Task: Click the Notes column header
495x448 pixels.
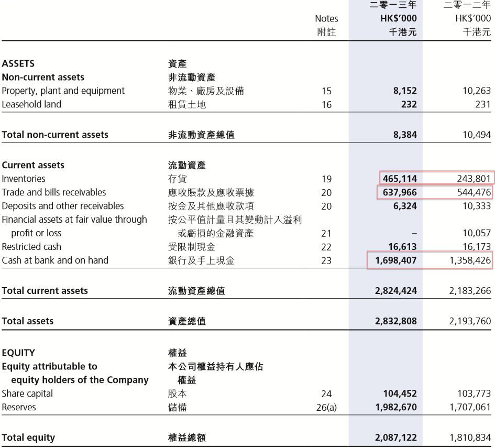Action: point(326,19)
